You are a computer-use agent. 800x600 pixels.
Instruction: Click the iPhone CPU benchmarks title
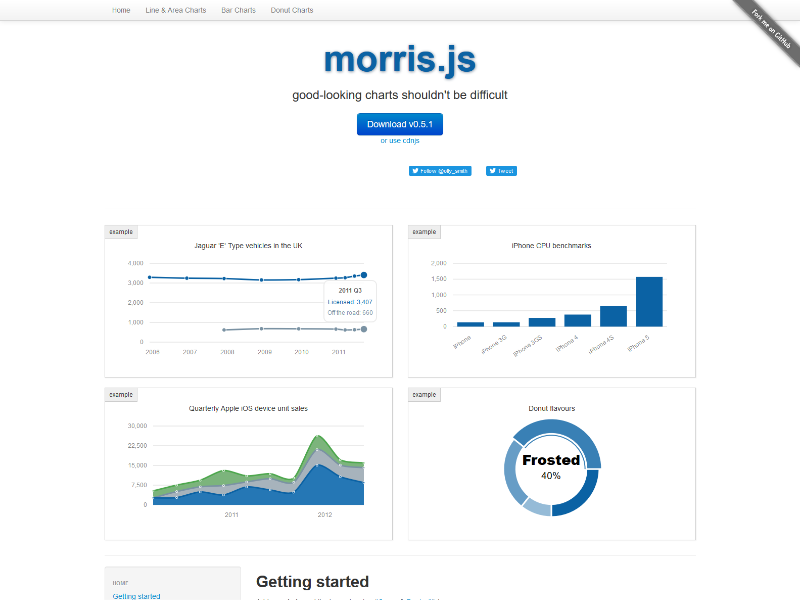552,245
